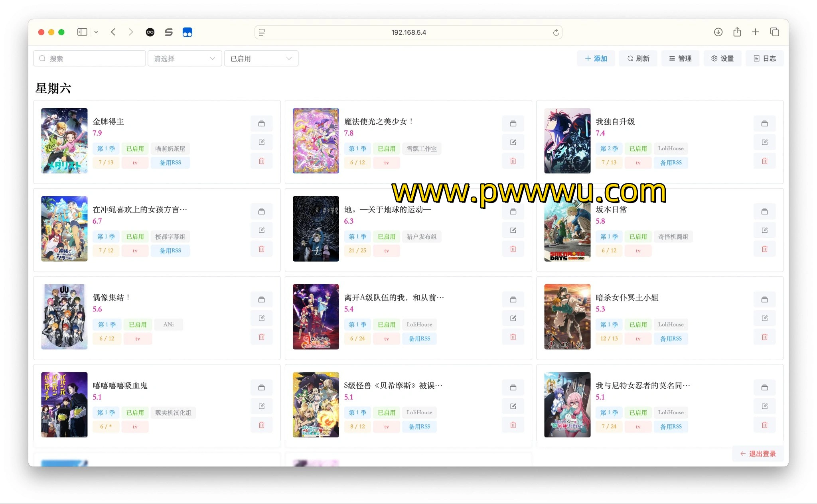Image resolution: width=817 pixels, height=504 pixels.
Task: Edit the 在冲绳喜欢上的女孩方言 entry
Action: (261, 230)
